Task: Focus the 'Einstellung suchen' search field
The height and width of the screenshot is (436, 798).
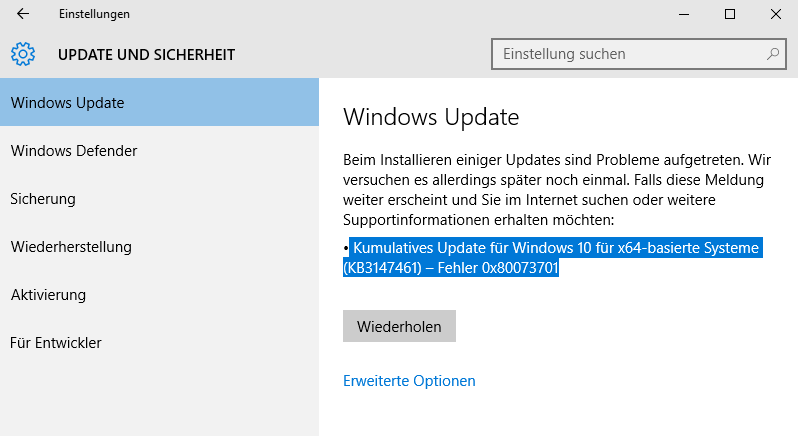Action: tap(639, 54)
